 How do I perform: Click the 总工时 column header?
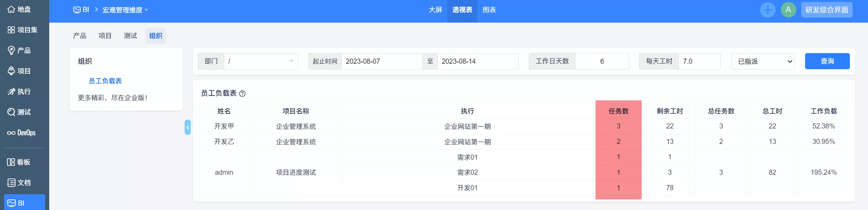coord(772,111)
